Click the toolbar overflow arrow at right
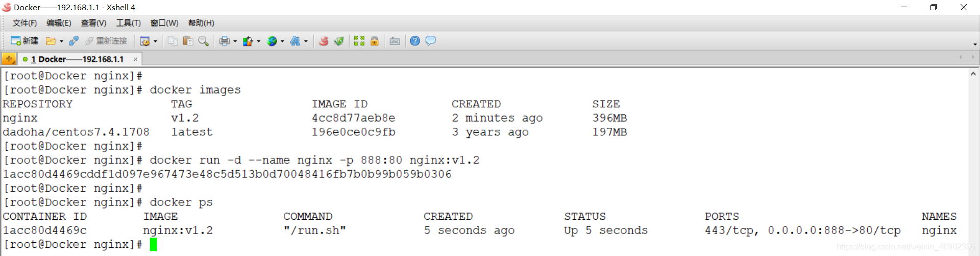Viewport: 980px width, 256px height. [975, 44]
